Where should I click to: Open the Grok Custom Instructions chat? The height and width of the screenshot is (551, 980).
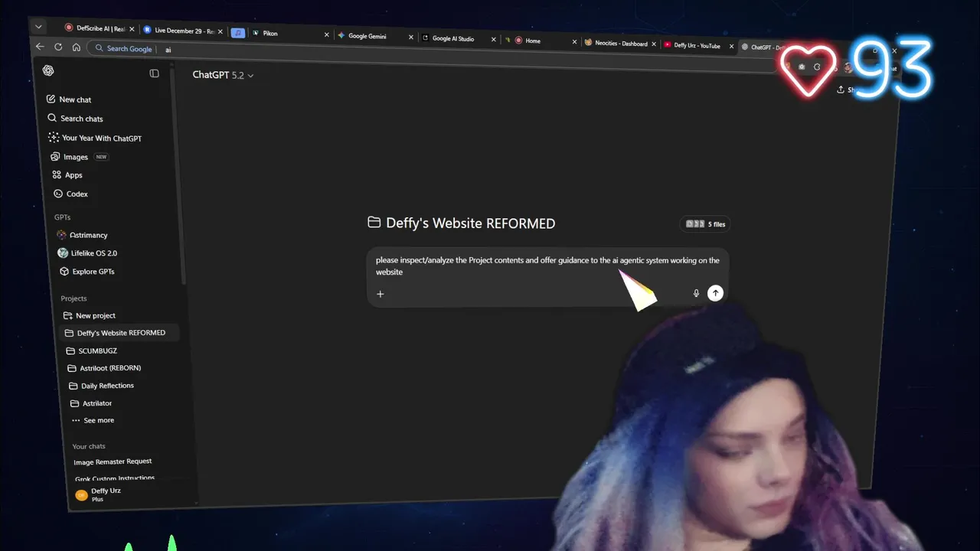115,478
